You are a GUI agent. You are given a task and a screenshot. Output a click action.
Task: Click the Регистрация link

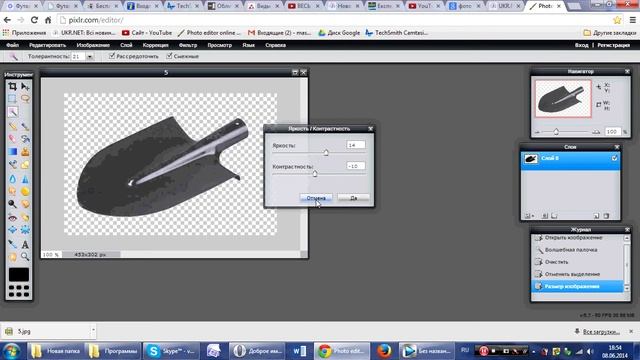tap(613, 45)
